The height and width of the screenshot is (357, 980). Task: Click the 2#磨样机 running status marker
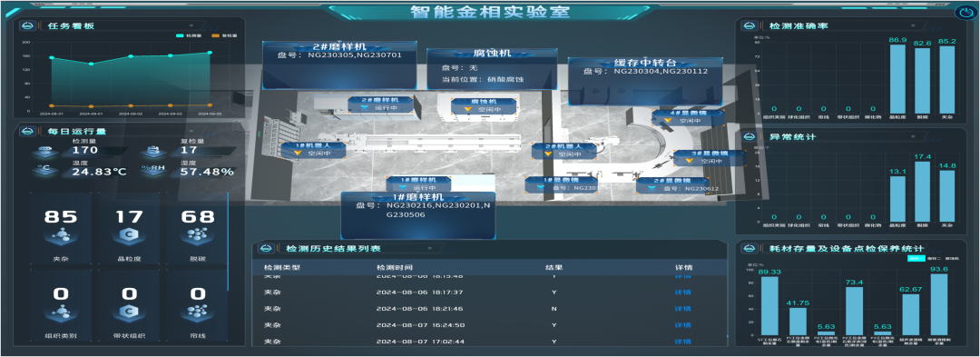coord(380,104)
